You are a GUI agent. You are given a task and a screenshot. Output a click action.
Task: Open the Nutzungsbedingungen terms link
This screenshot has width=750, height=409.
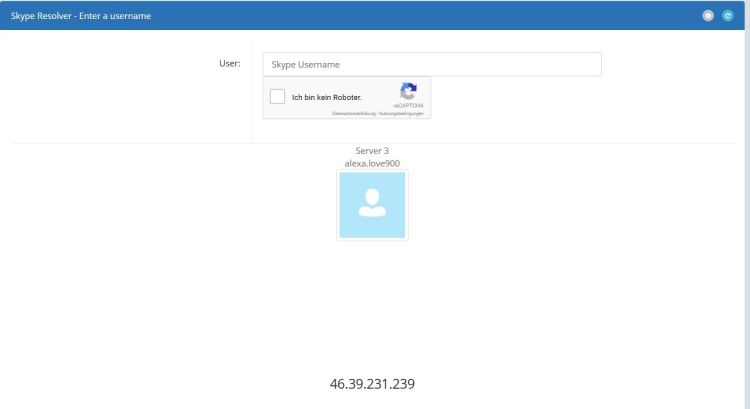point(401,114)
